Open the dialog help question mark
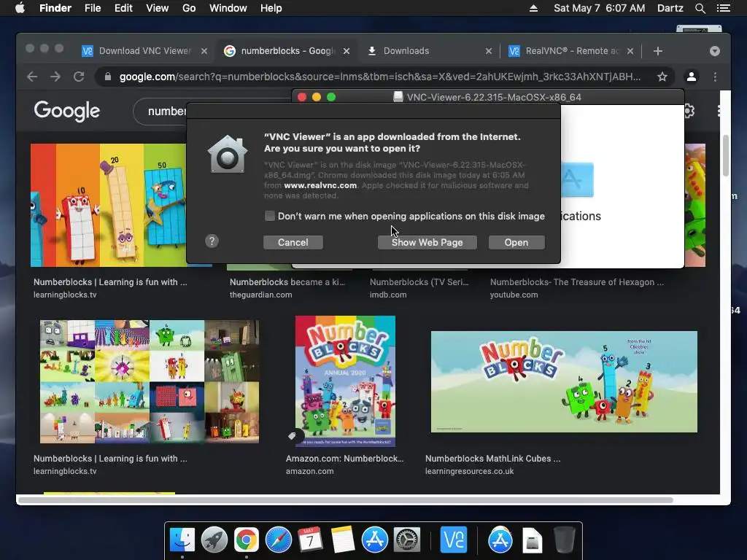 pyautogui.click(x=212, y=241)
